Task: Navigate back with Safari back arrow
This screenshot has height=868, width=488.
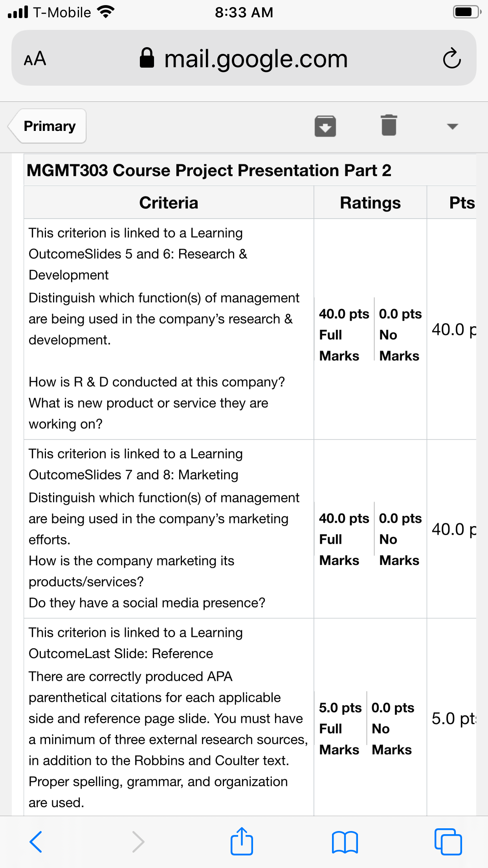Action: (36, 842)
